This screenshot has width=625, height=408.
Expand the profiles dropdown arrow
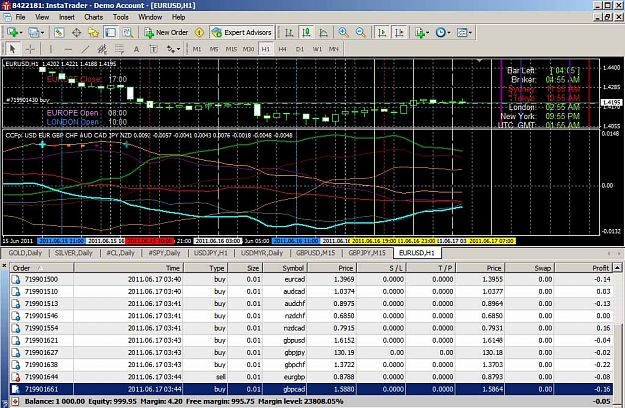click(42, 33)
